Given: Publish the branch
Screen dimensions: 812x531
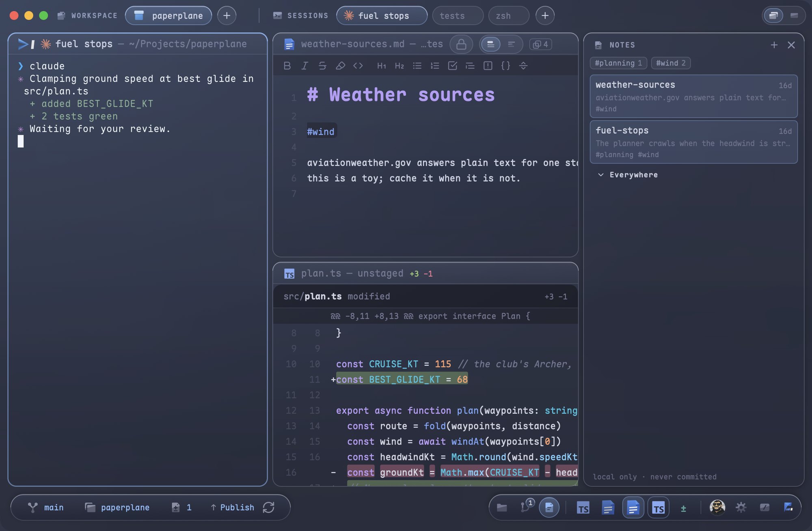Looking at the screenshot, I should click(233, 507).
